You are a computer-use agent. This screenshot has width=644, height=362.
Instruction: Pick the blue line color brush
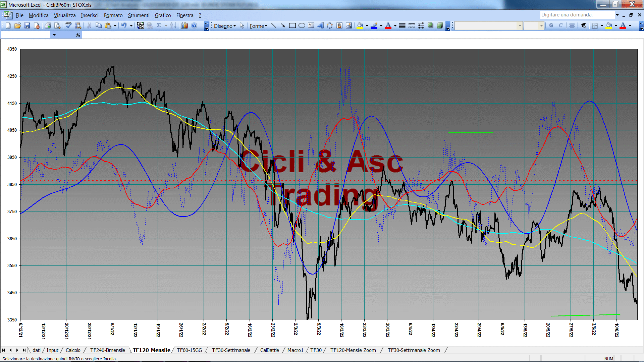click(374, 25)
